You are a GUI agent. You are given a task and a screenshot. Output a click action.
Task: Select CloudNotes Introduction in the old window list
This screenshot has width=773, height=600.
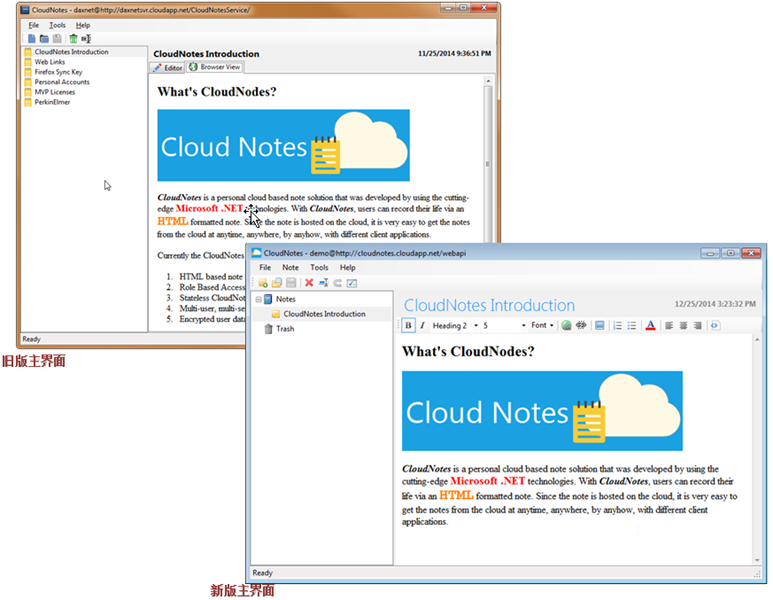(71, 52)
